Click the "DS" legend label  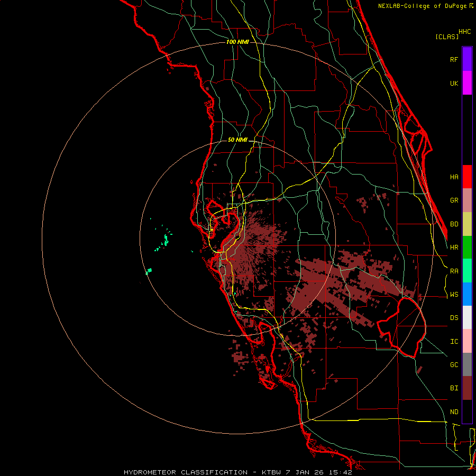[x=454, y=318]
